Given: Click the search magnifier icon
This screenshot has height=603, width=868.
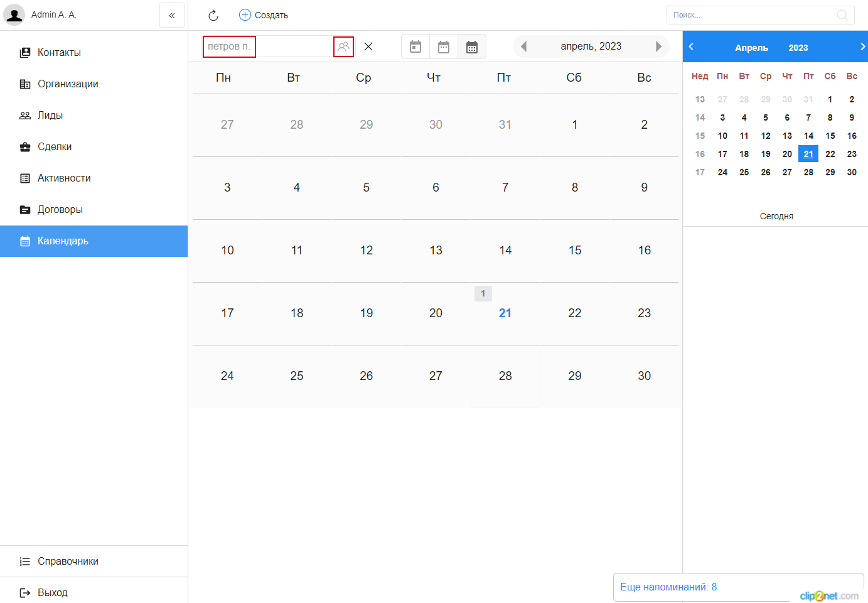Looking at the screenshot, I should (x=842, y=15).
